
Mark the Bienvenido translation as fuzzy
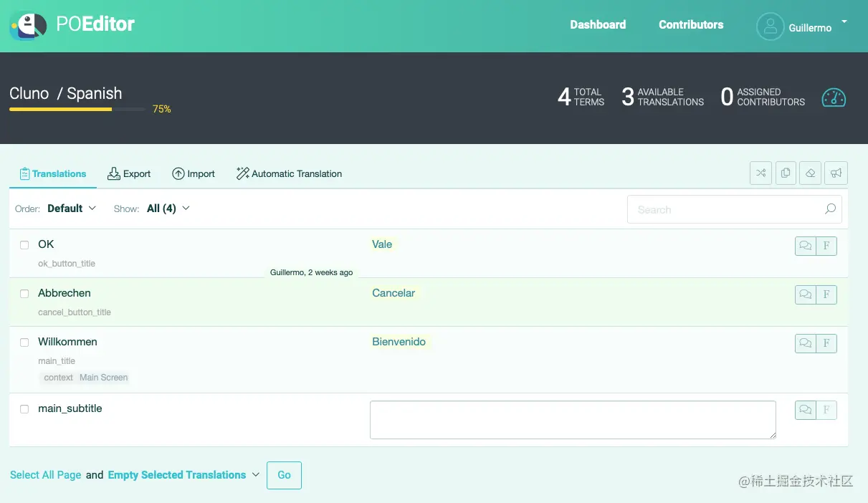coord(826,343)
